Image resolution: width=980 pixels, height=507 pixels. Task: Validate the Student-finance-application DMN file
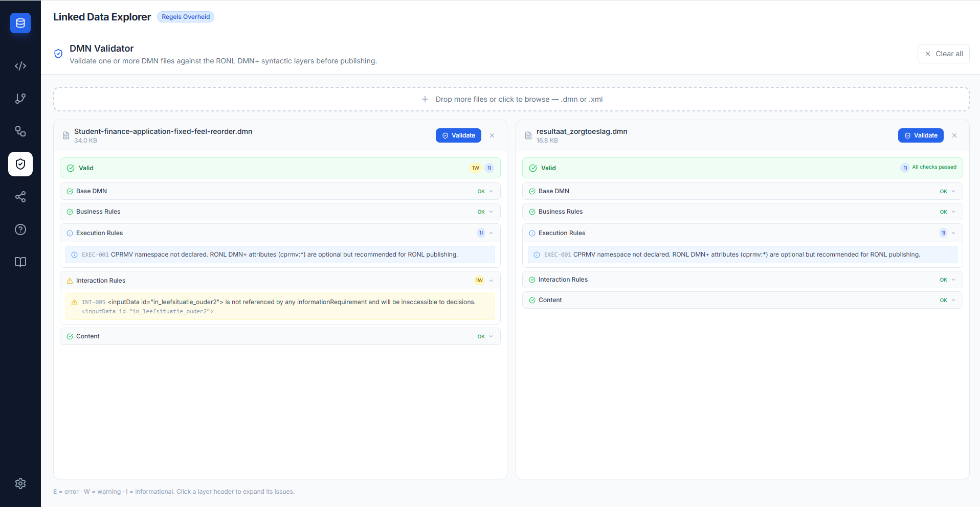pyautogui.click(x=458, y=135)
